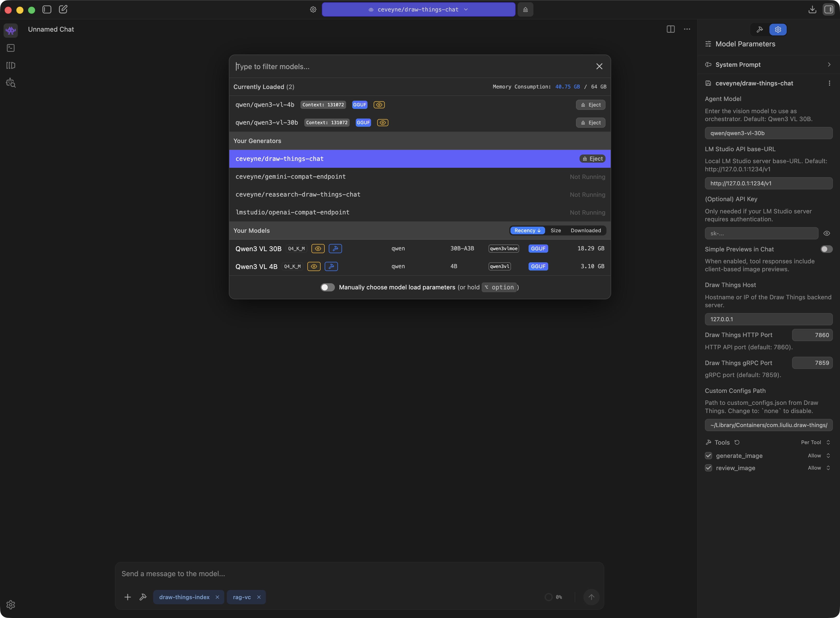Screen dimensions: 840x618
Task: Enable manually choose model load parameters
Action: coord(328,287)
